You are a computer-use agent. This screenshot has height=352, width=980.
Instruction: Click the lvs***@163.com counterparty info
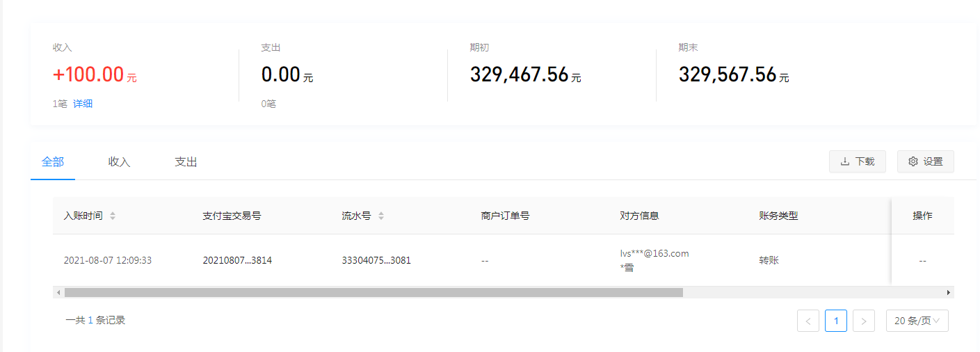pyautogui.click(x=654, y=253)
